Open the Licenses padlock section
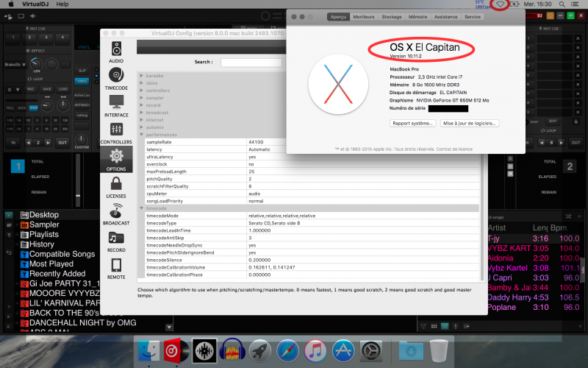This screenshot has height=368, width=588. 116,188
